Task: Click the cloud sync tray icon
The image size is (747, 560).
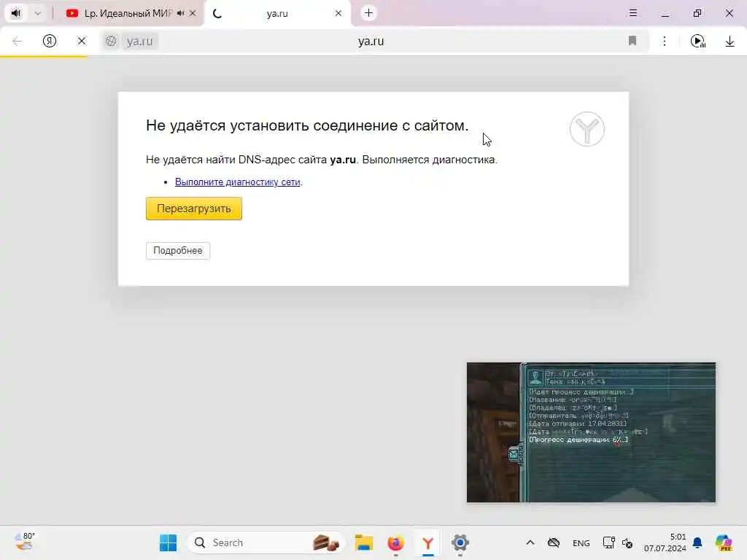Action: click(x=554, y=542)
